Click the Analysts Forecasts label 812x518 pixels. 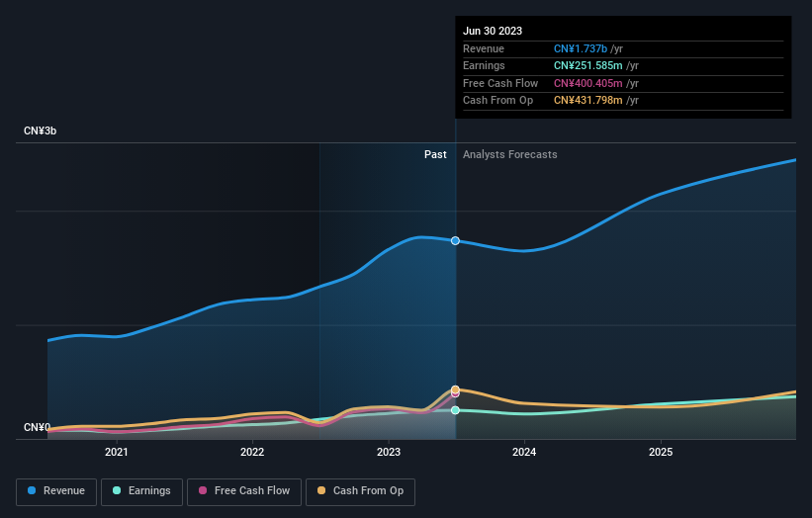click(x=510, y=154)
